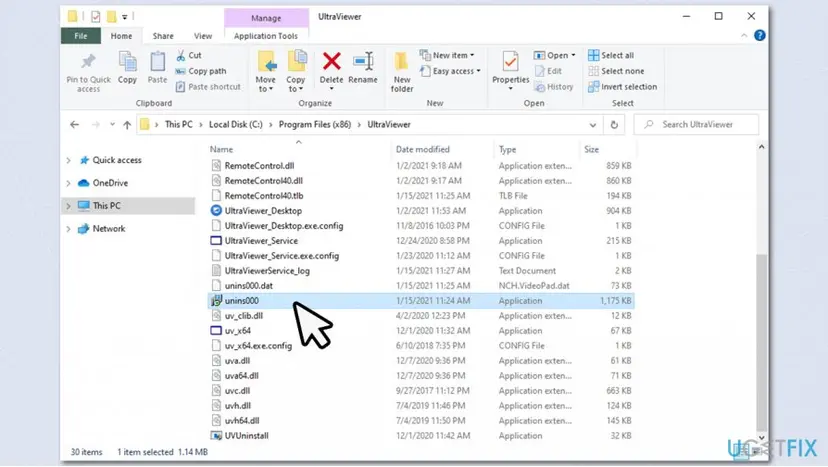Viewport: 828px width, 467px height.
Task: Click Invert selection
Action: tap(623, 87)
